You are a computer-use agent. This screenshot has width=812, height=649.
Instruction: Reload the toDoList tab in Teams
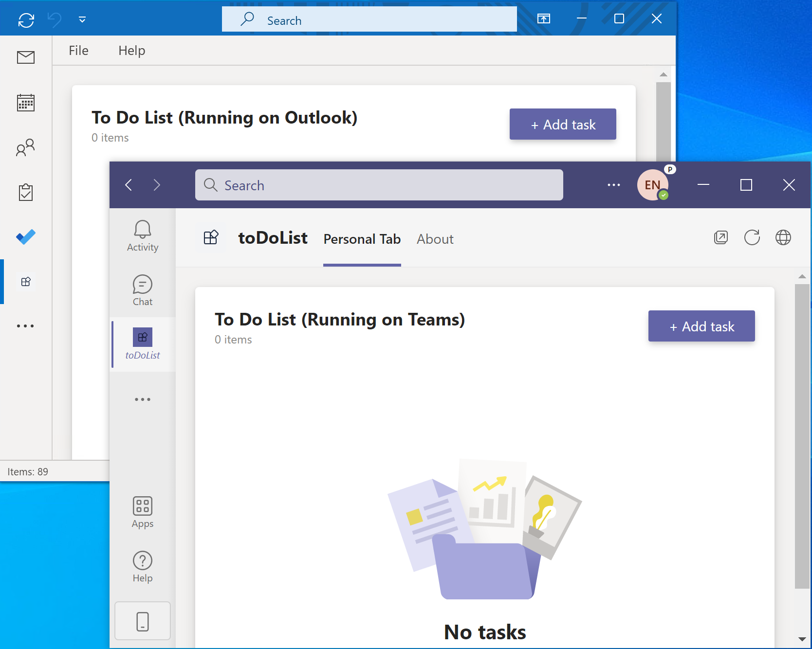[752, 237]
